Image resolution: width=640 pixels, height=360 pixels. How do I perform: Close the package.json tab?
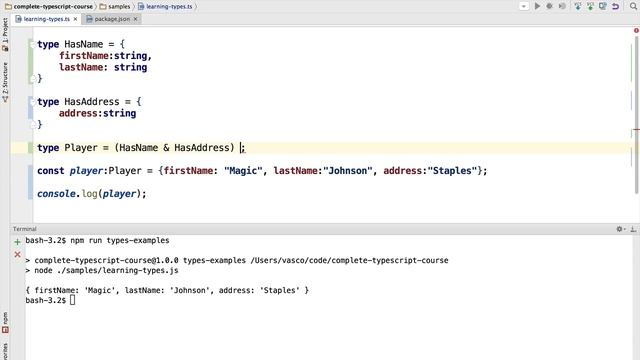point(136,19)
